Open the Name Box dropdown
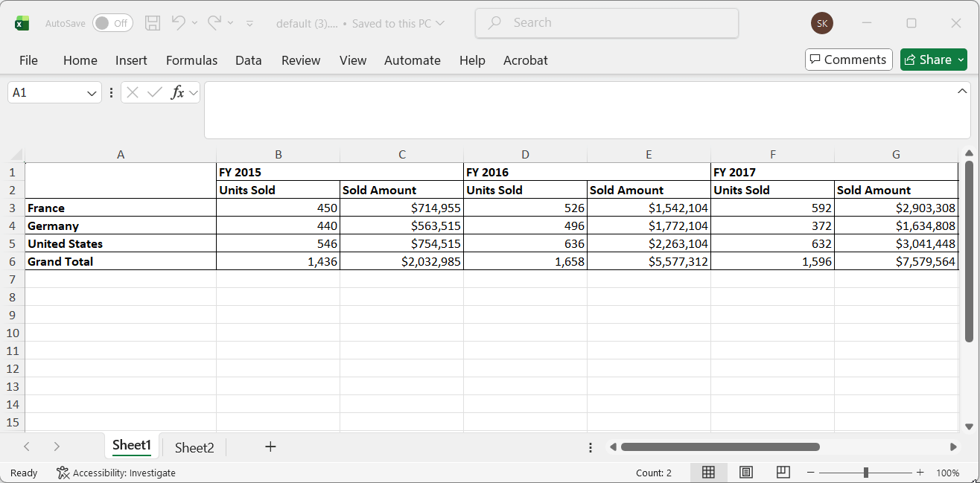Viewport: 980px width, 483px height. (x=91, y=92)
